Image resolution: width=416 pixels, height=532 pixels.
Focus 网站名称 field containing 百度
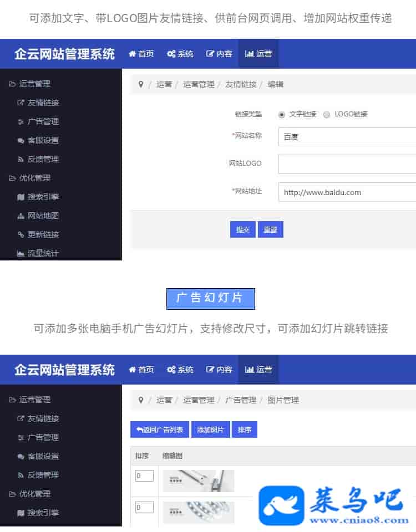tap(347, 137)
